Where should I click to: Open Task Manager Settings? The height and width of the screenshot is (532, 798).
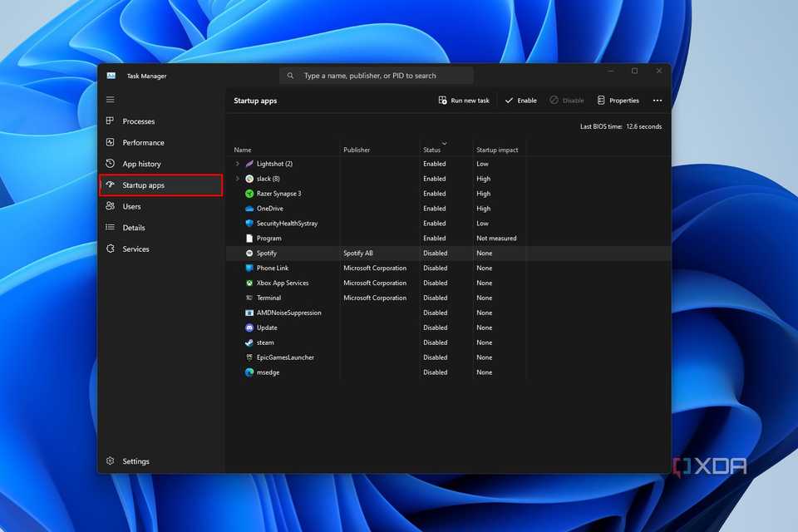(x=135, y=461)
